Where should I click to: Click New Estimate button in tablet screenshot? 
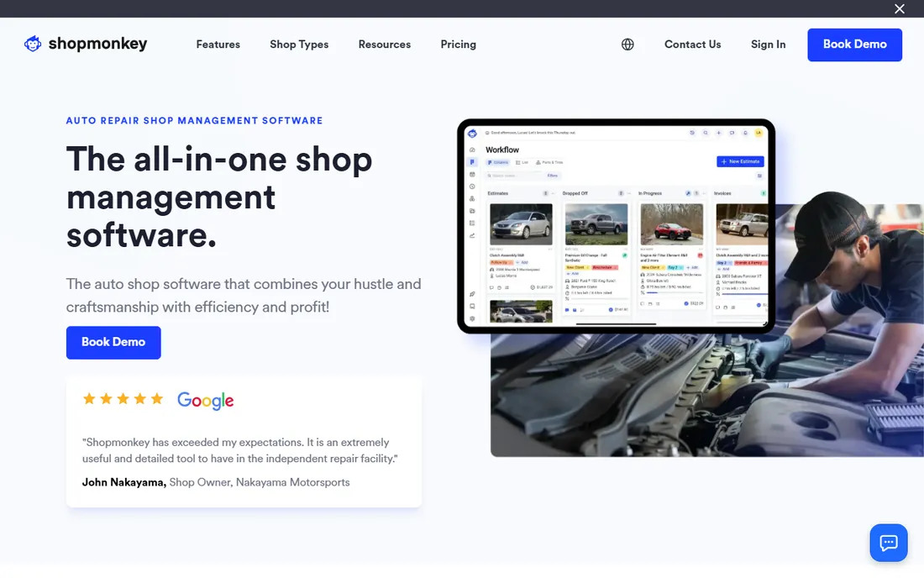tap(741, 161)
